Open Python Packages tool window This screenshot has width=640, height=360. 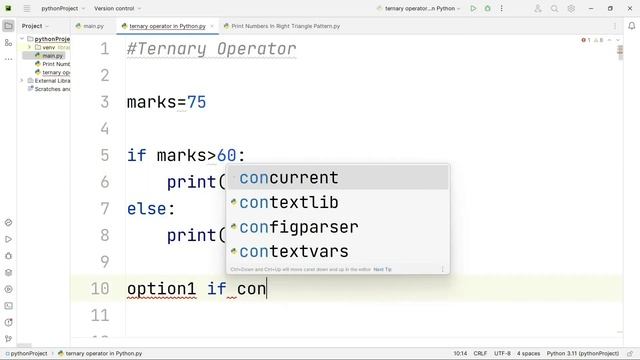point(8,272)
